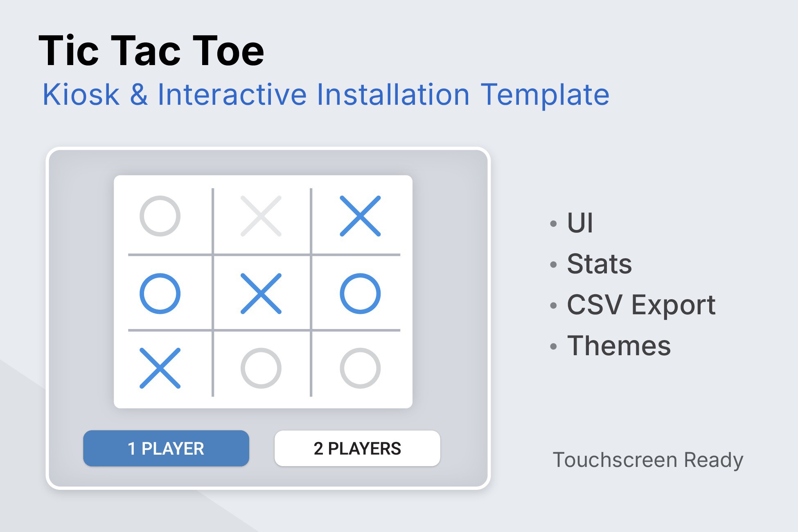The width and height of the screenshot is (798, 532).
Task: Switch to 2 PLAYERS mode
Action: 357,448
